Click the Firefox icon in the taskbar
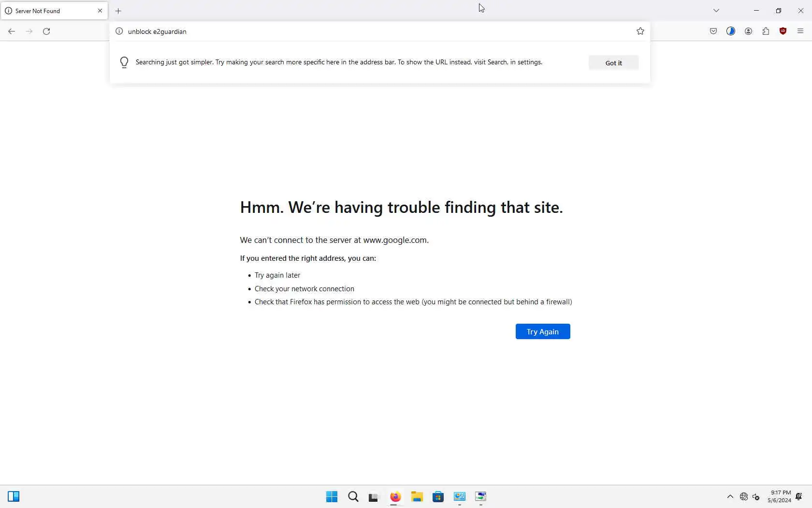Image resolution: width=812 pixels, height=508 pixels. (x=395, y=497)
